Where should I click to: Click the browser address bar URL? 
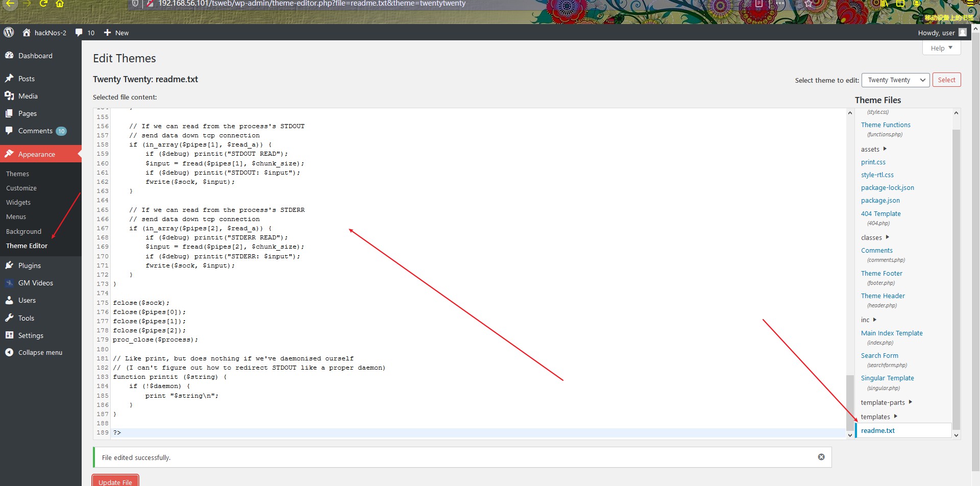click(311, 4)
